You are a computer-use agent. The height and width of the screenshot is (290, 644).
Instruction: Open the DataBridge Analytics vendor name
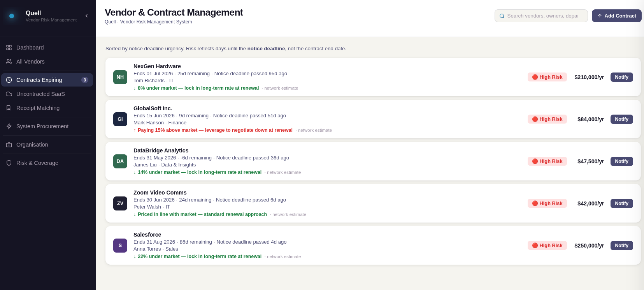pos(161,150)
